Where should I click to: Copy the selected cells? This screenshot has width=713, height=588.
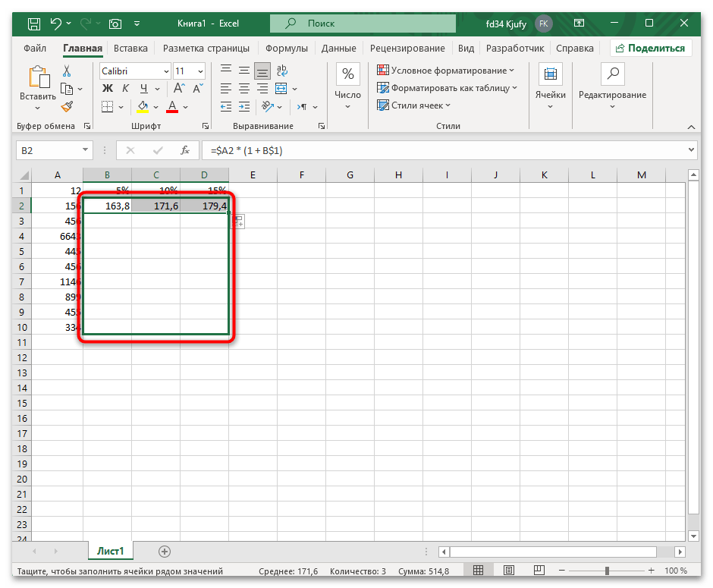coord(67,89)
